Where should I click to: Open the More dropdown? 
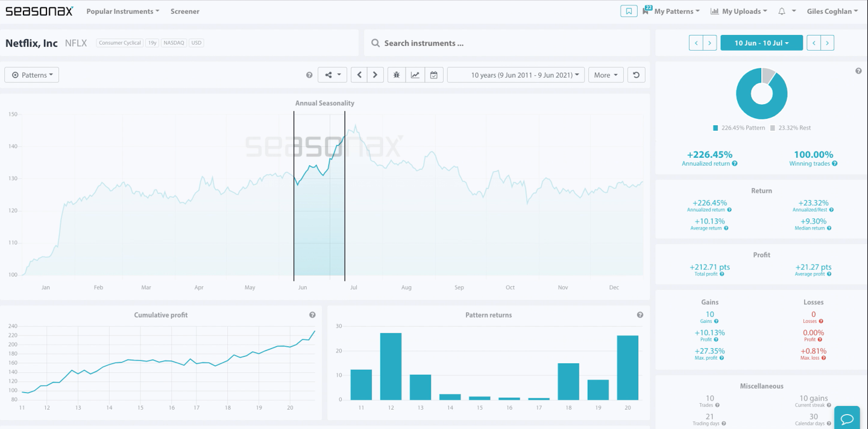pos(606,75)
